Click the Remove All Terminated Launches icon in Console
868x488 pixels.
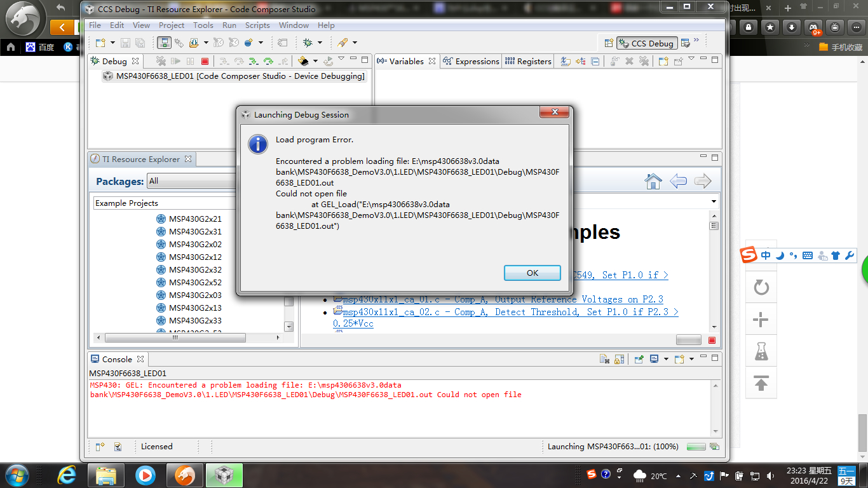click(605, 359)
